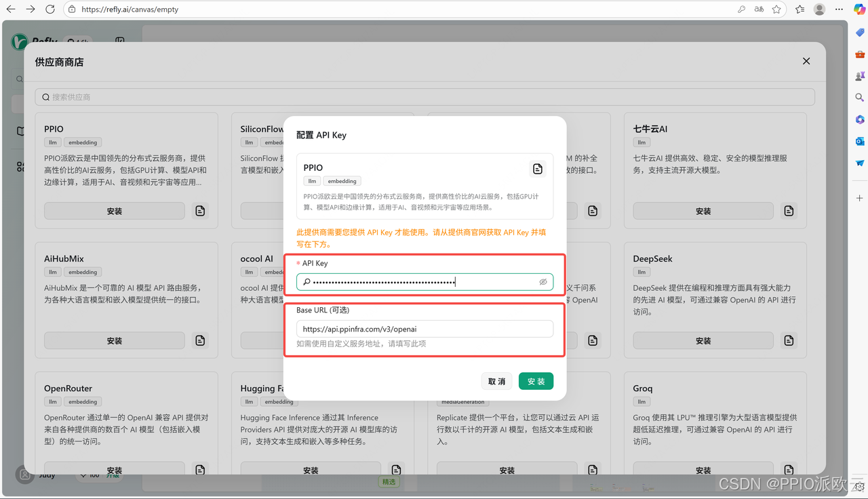Screen dimensions: 868x499
Task: Click the Base URL input field
Action: [425, 329]
